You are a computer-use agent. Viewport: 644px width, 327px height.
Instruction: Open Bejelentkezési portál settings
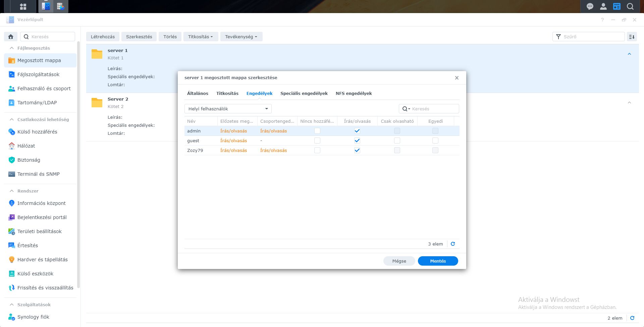coord(40,217)
